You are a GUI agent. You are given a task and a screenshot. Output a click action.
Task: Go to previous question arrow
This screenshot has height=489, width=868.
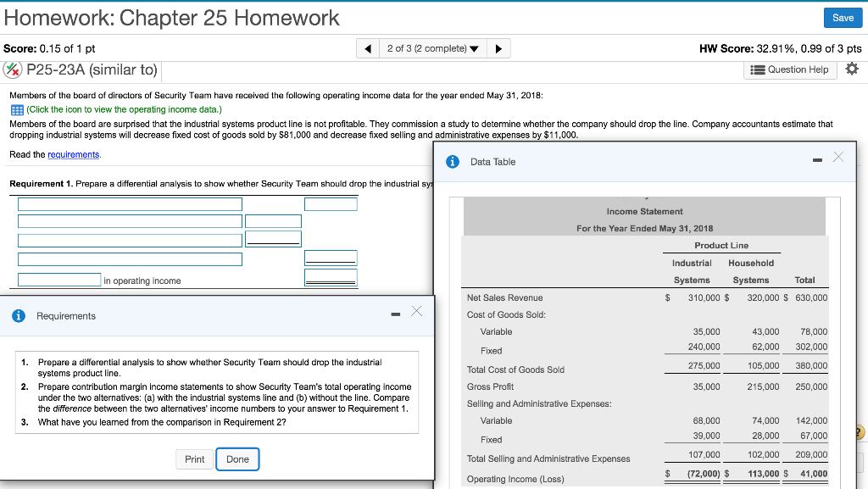tap(368, 48)
